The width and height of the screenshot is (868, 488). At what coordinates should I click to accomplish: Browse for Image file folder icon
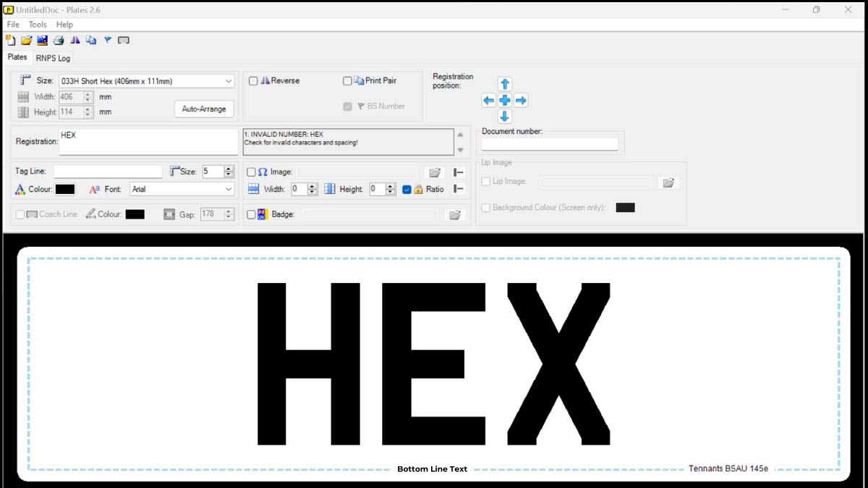tap(435, 172)
